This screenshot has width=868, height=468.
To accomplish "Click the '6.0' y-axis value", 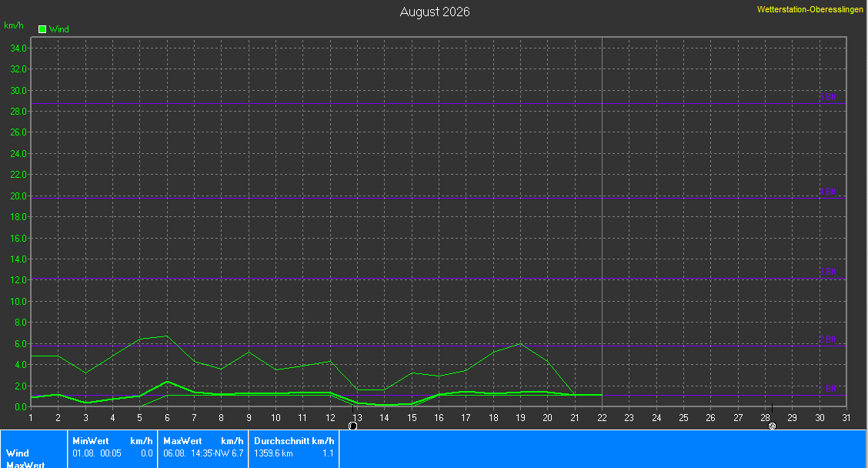I will [x=21, y=344].
